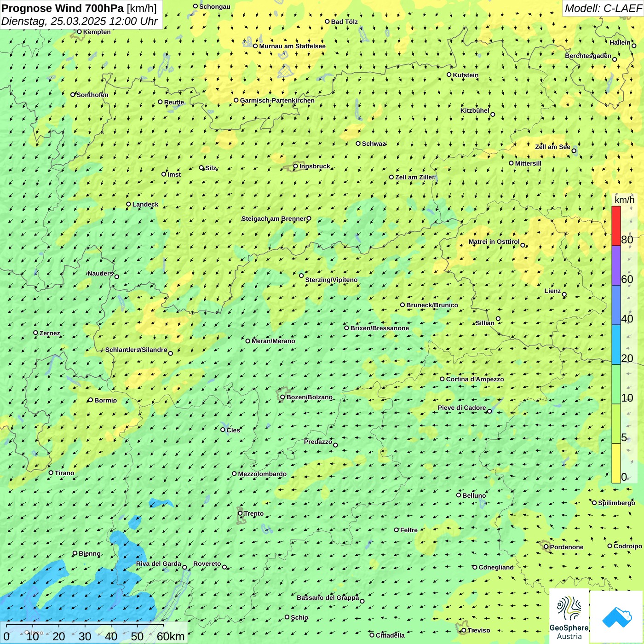The width and height of the screenshot is (644, 644).
Task: Click the 'Berchtesgaden' label
Action: (x=588, y=56)
